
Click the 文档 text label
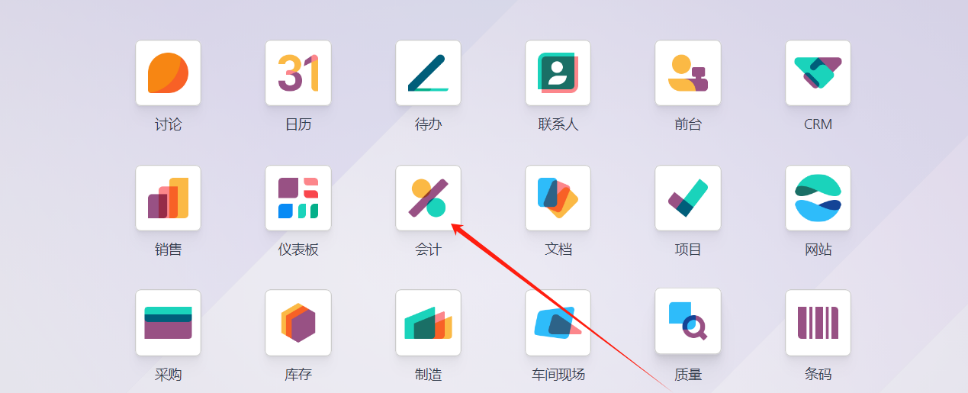coord(558,250)
